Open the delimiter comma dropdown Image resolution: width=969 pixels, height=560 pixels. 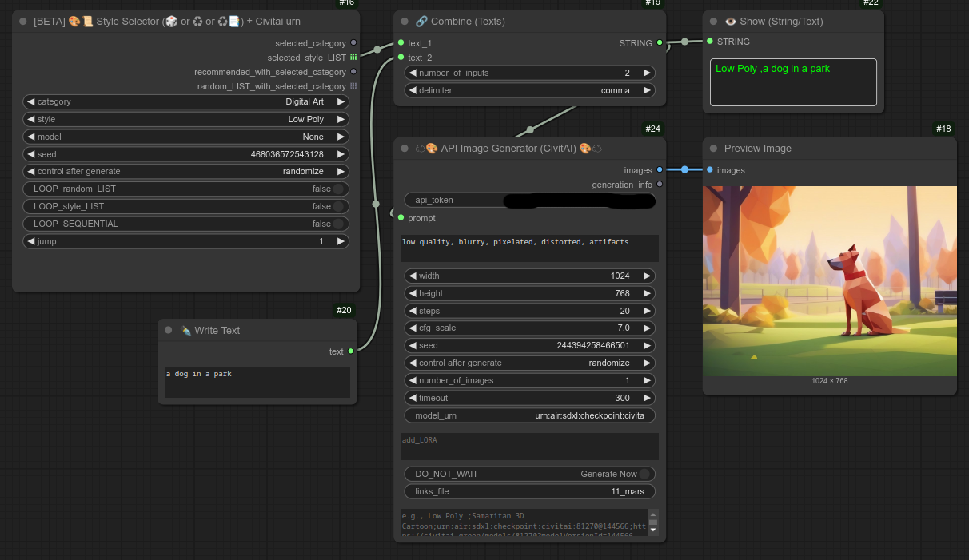click(x=529, y=91)
